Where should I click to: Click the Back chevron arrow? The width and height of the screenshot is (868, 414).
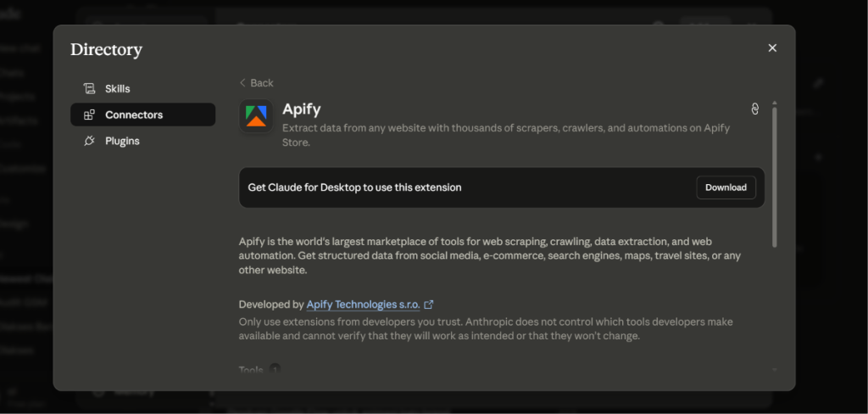point(242,82)
